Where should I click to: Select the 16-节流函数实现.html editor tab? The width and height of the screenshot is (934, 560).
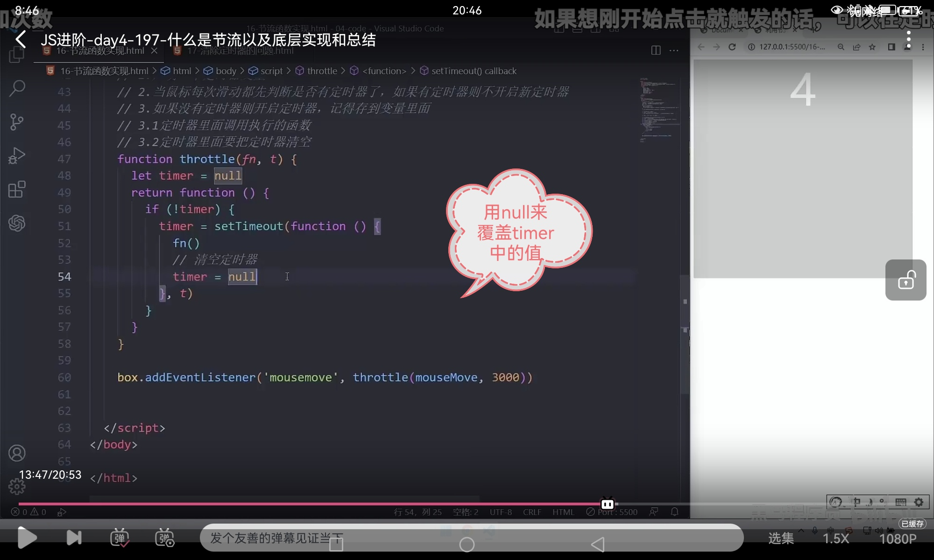tap(100, 51)
